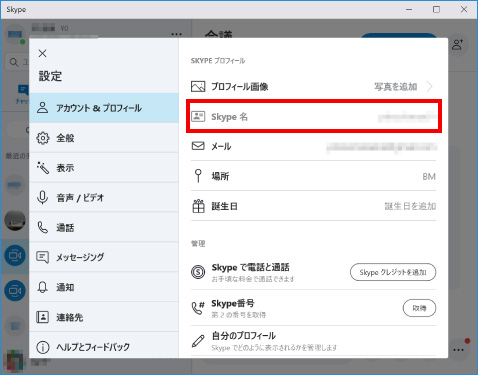478x375 pixels.
Task: Click the 設定 dialog title
Action: point(50,76)
